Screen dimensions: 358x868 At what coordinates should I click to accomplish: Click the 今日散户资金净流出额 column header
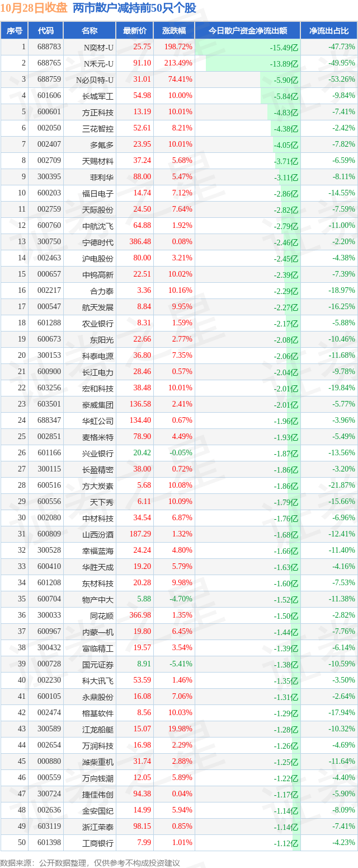click(x=247, y=31)
